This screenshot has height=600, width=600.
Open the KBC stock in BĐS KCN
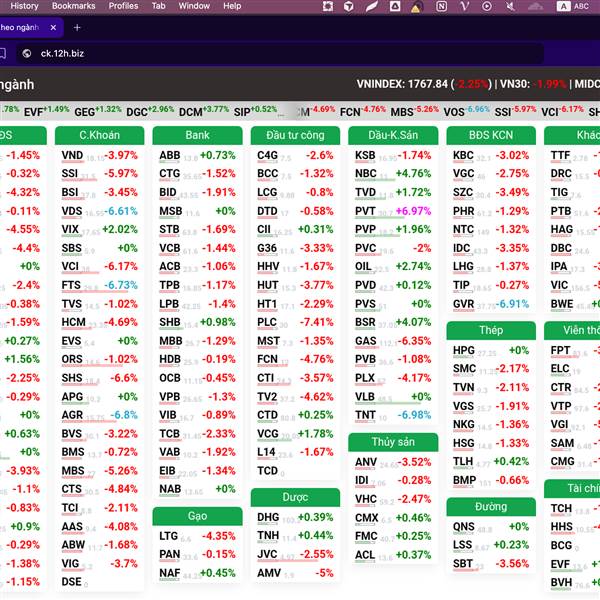[491, 155]
